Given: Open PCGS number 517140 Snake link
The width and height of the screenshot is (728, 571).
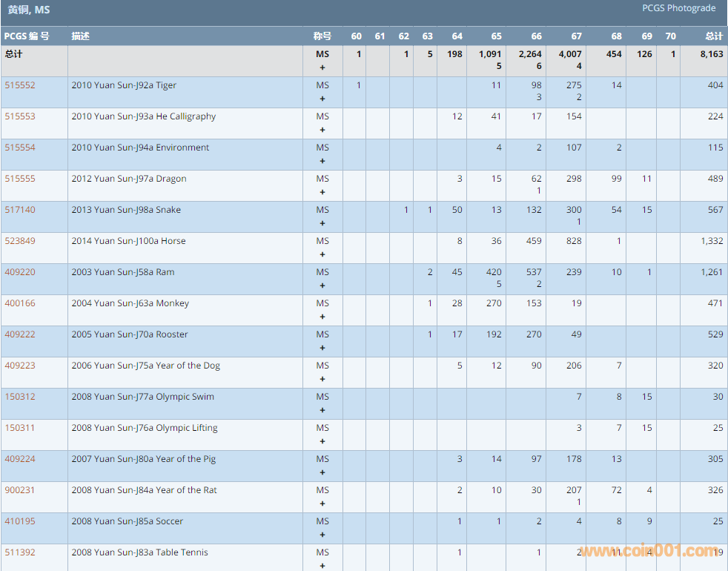Looking at the screenshot, I should coord(20,210).
